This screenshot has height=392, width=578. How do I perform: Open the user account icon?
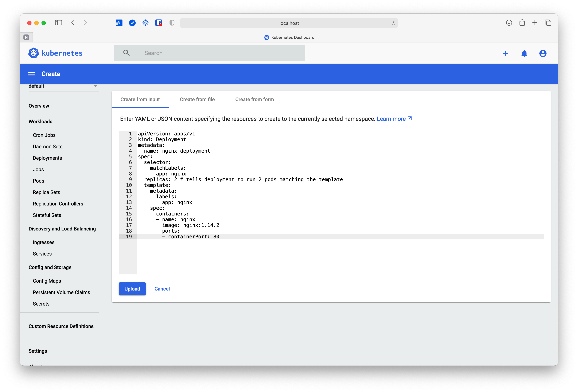[x=543, y=53]
